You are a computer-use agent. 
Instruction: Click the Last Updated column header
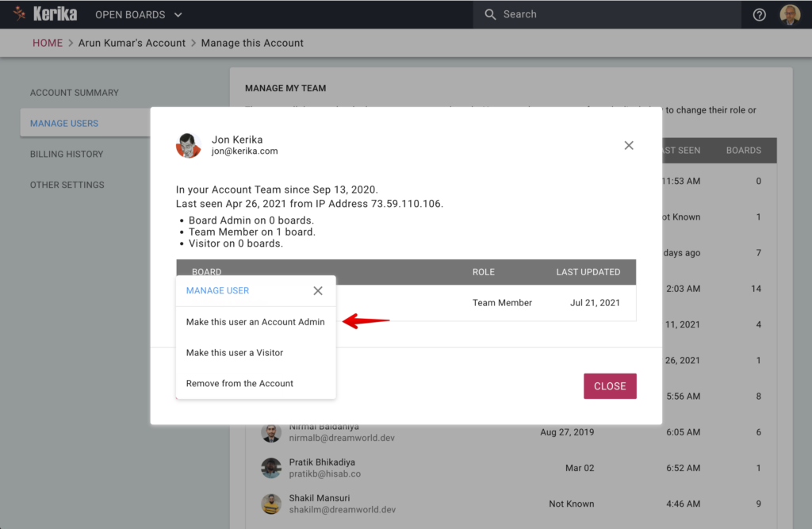click(x=588, y=272)
